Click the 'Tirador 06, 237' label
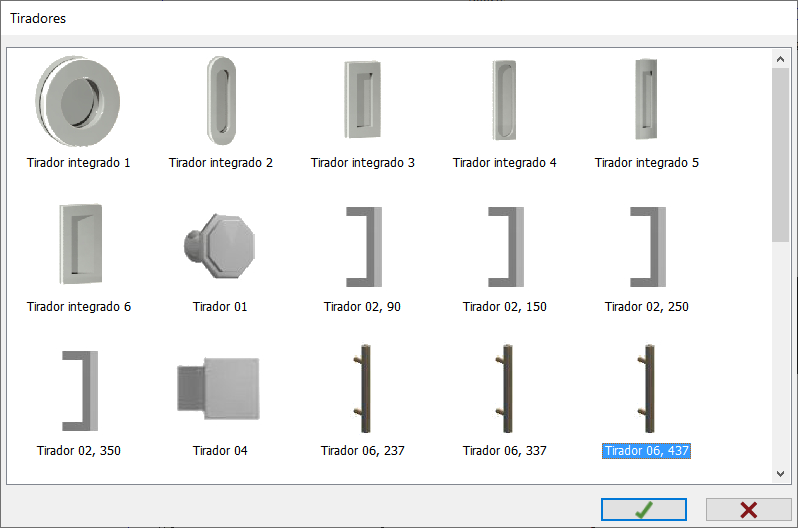Image resolution: width=798 pixels, height=528 pixels. pyautogui.click(x=363, y=451)
